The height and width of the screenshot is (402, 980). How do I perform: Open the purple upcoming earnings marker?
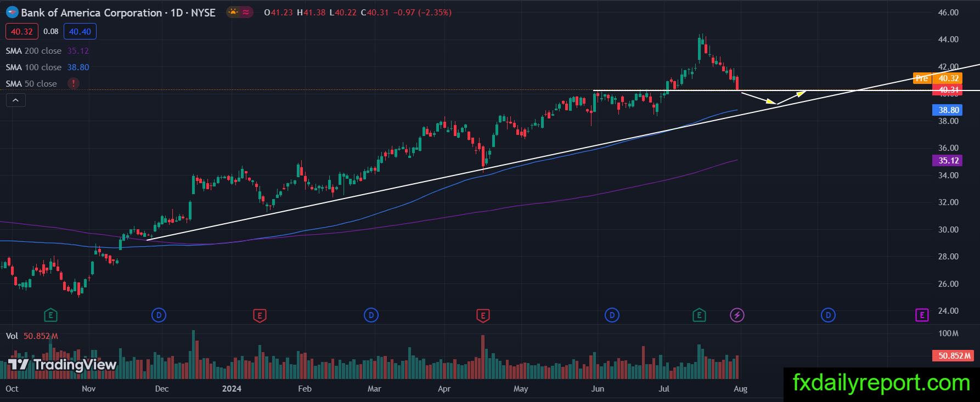coord(922,315)
